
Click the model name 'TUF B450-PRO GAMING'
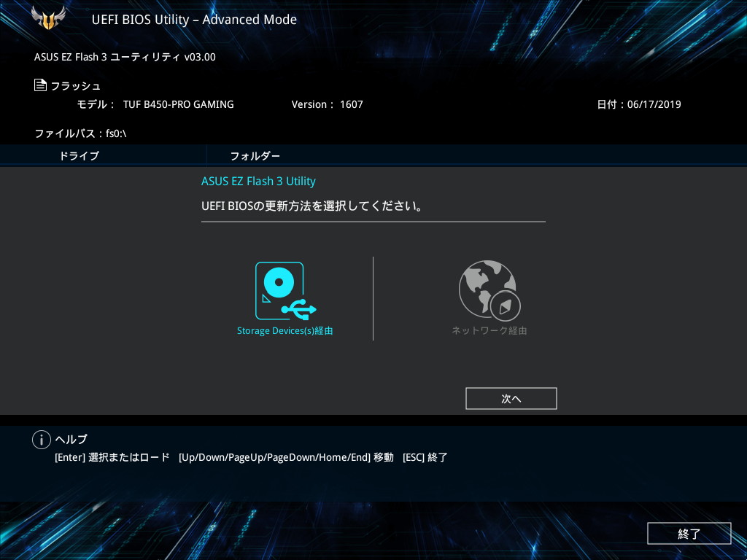tap(178, 104)
